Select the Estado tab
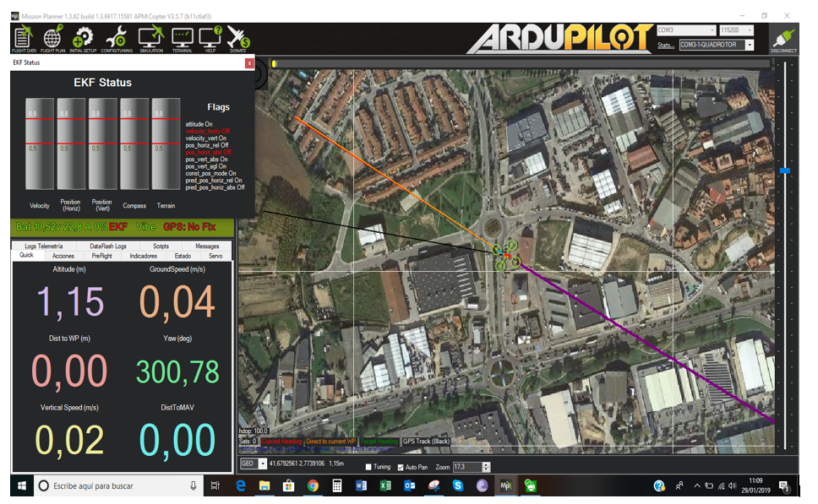 tap(183, 256)
